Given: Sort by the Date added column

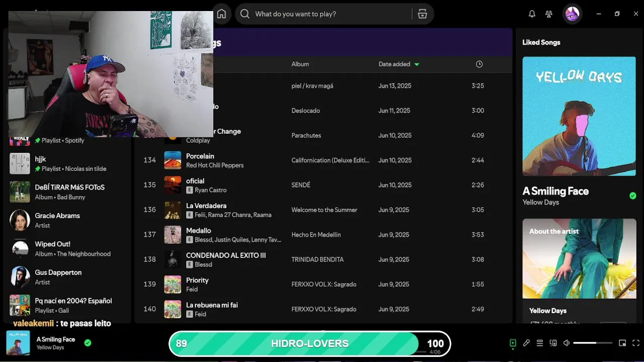Looking at the screenshot, I should (398, 64).
